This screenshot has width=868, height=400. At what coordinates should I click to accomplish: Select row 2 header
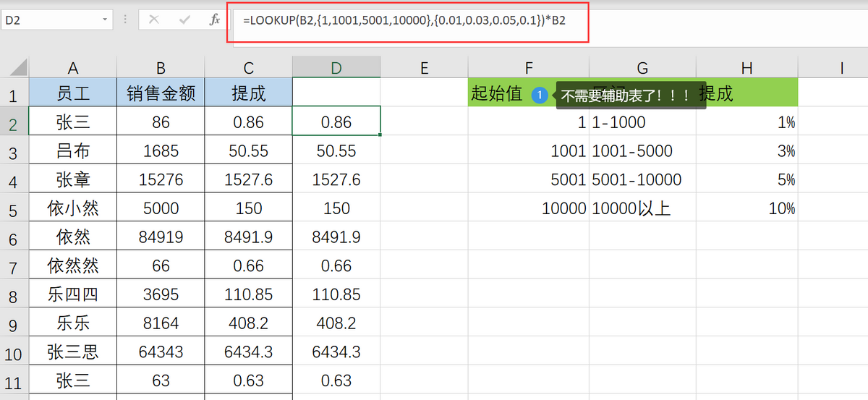pyautogui.click(x=14, y=122)
